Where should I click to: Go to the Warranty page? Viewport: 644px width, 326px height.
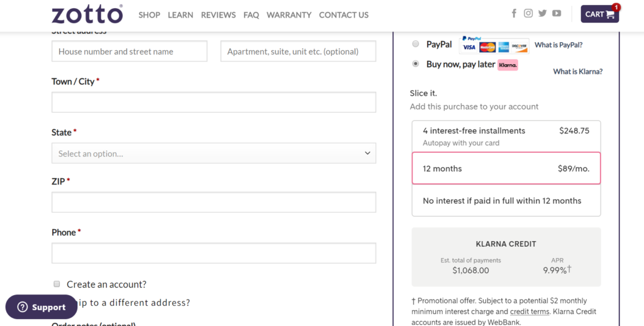pyautogui.click(x=289, y=14)
